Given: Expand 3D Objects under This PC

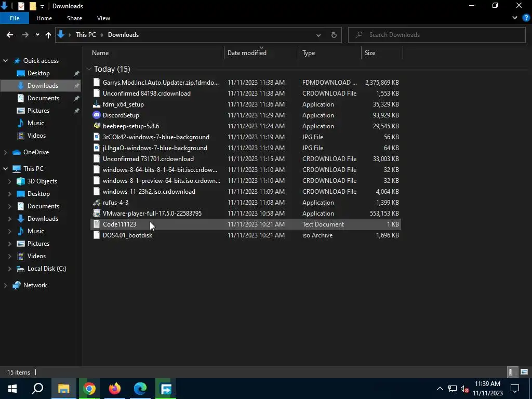Looking at the screenshot, I should click(x=10, y=181).
